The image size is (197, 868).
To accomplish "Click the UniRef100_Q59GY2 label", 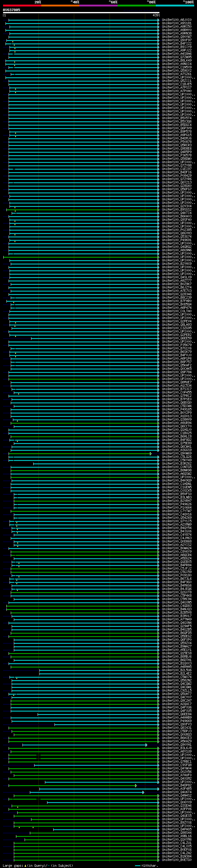I will 177,71.
